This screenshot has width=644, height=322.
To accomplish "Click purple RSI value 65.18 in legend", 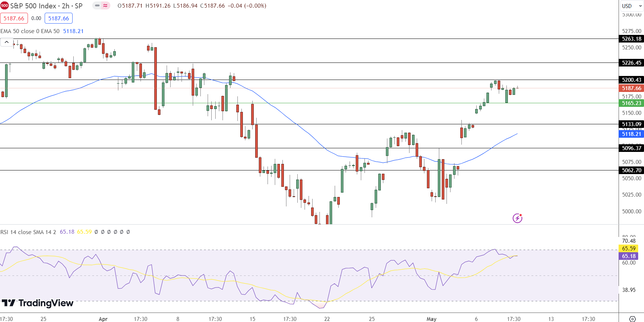I will [67, 232].
